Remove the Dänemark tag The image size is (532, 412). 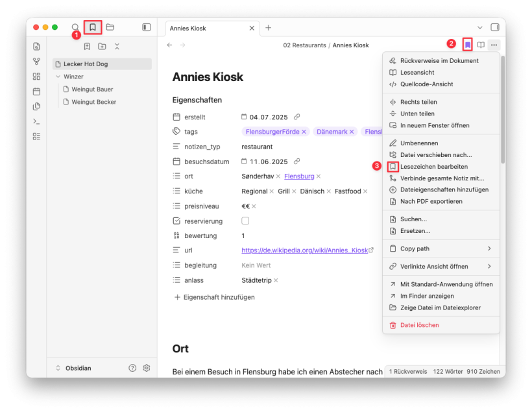tap(352, 132)
